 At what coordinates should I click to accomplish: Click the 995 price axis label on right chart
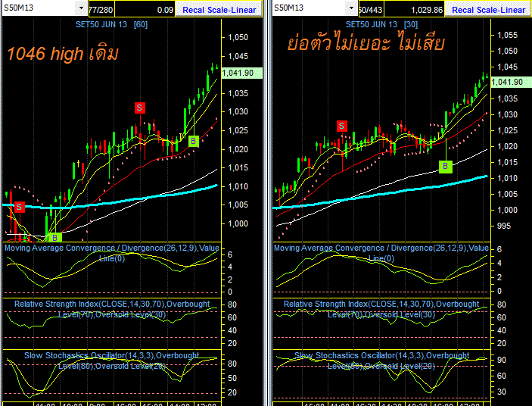(x=503, y=226)
